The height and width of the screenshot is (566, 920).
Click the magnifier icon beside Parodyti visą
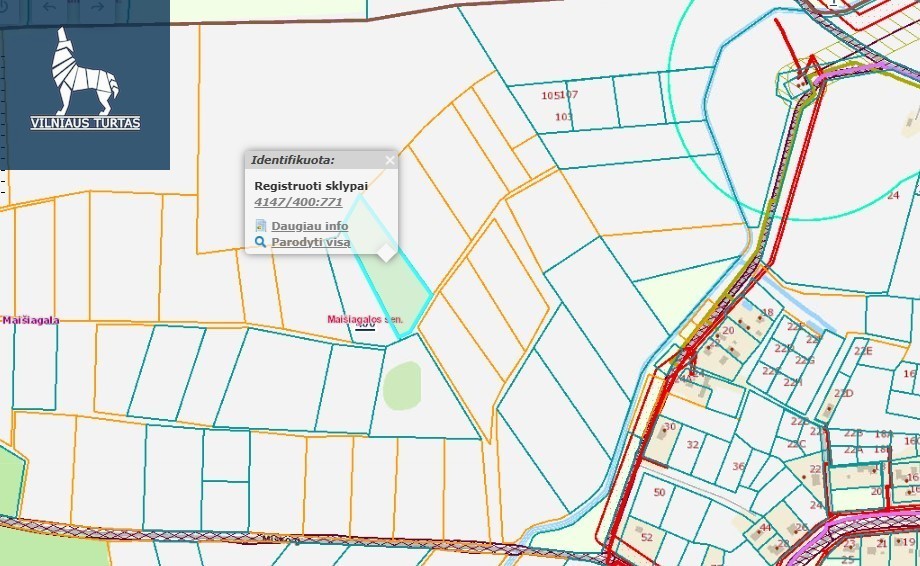pyautogui.click(x=261, y=242)
